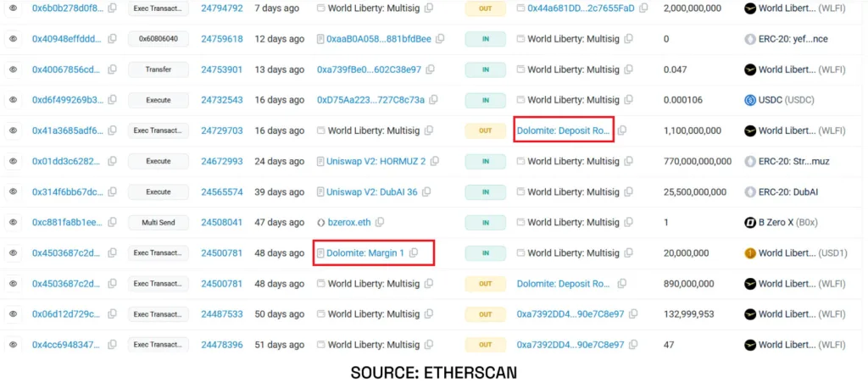The image size is (868, 388).
Task: View details eye icon for 0x40948effddd transaction
Action: click(x=13, y=39)
